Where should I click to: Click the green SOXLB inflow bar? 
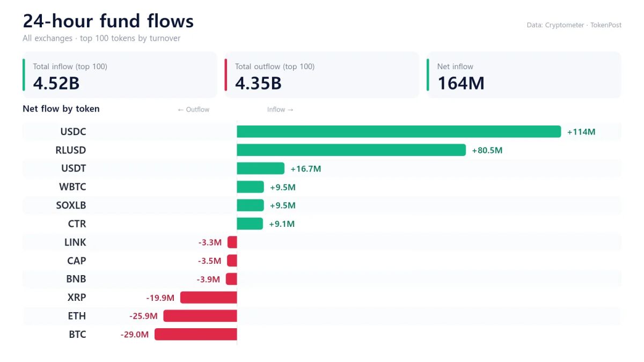pos(250,205)
